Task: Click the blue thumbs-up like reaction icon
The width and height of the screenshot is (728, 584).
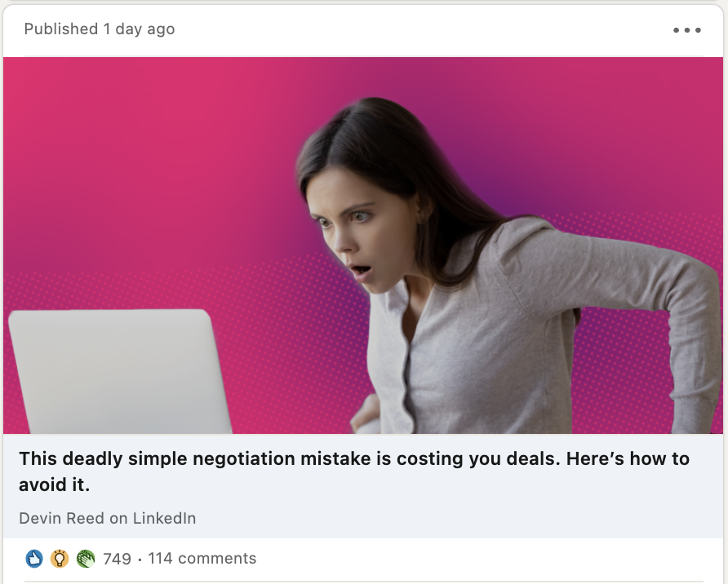Action: [x=34, y=559]
